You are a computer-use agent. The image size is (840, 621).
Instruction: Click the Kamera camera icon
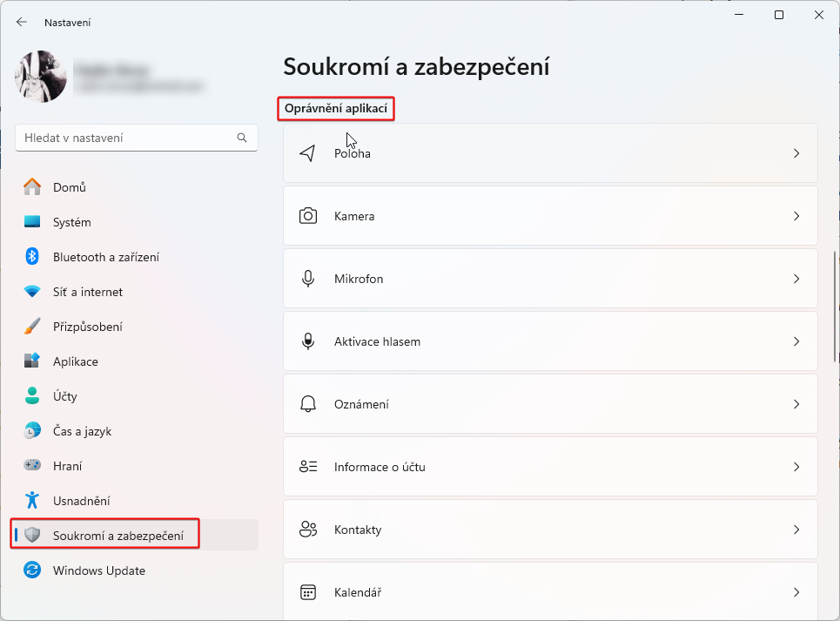[x=307, y=215]
